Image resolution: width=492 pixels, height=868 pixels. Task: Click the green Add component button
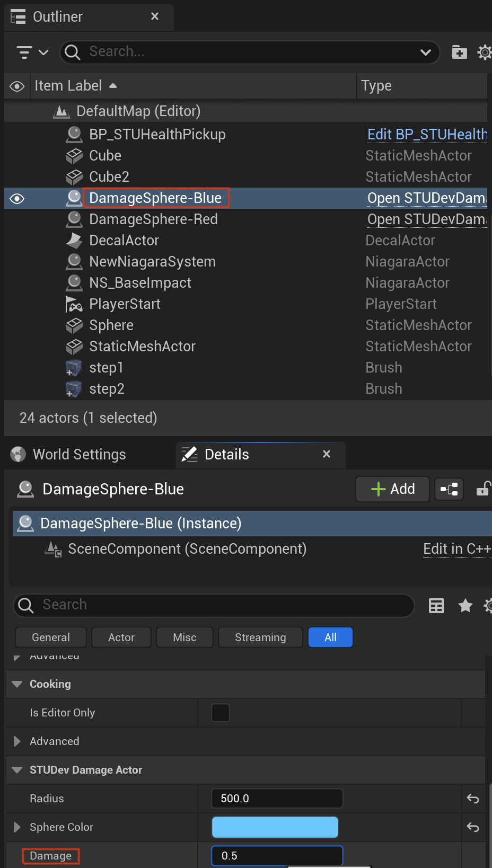392,489
